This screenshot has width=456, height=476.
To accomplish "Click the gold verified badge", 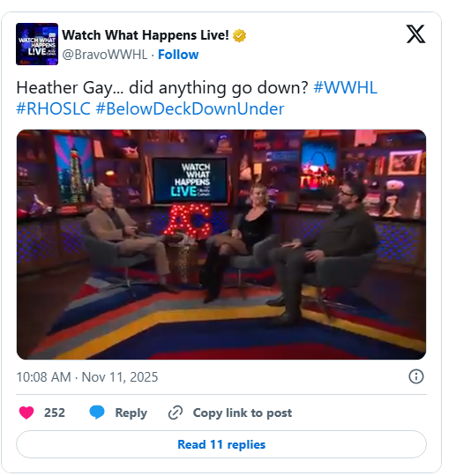I will coord(239,36).
